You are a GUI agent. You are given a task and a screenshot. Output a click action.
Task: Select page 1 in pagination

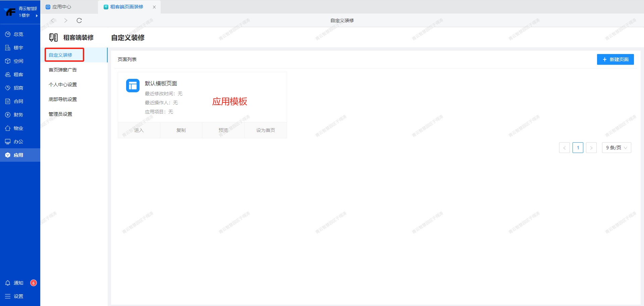(x=578, y=148)
